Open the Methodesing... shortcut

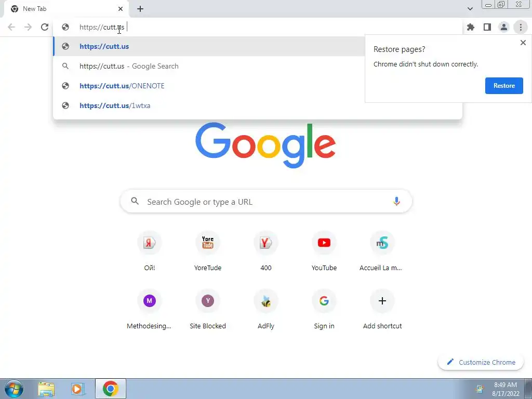pyautogui.click(x=149, y=310)
